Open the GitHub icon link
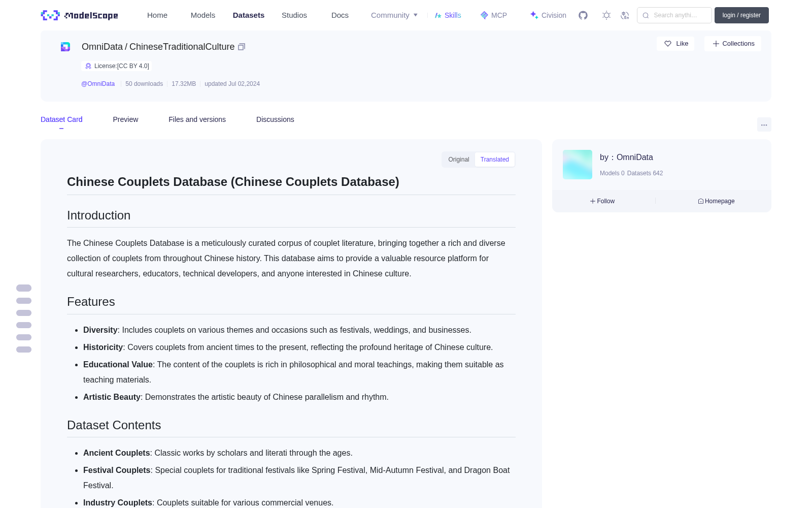 click(x=583, y=15)
